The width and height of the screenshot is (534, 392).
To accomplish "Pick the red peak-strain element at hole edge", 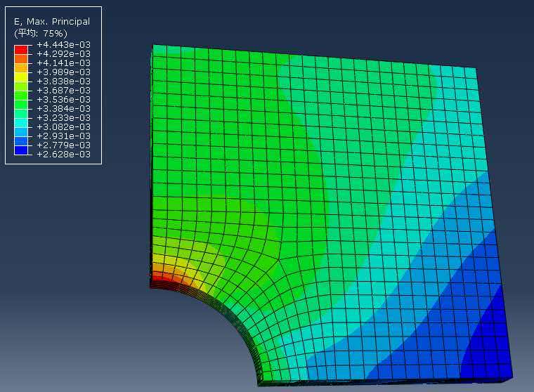I will (x=156, y=275).
